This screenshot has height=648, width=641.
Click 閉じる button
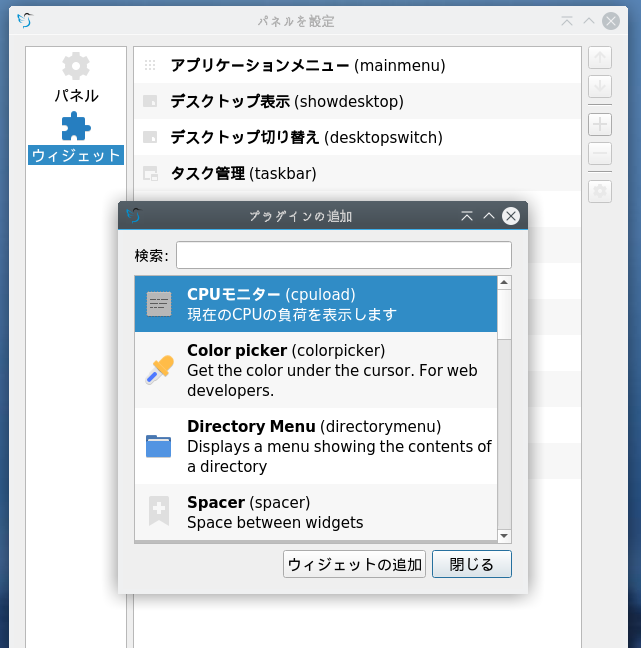(472, 564)
